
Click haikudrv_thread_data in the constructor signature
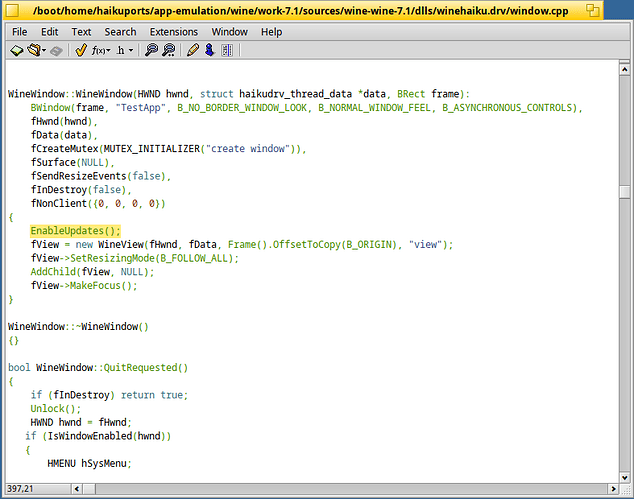coord(296,94)
